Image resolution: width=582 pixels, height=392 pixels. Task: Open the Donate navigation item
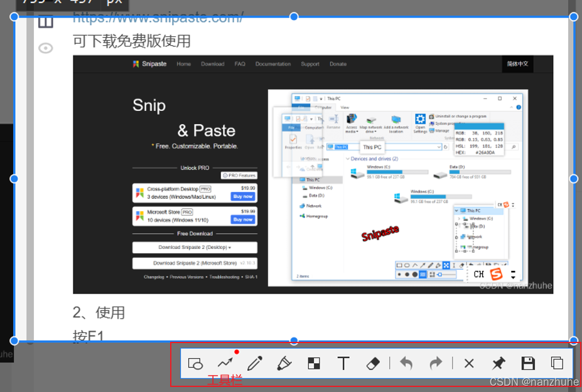pyautogui.click(x=338, y=64)
